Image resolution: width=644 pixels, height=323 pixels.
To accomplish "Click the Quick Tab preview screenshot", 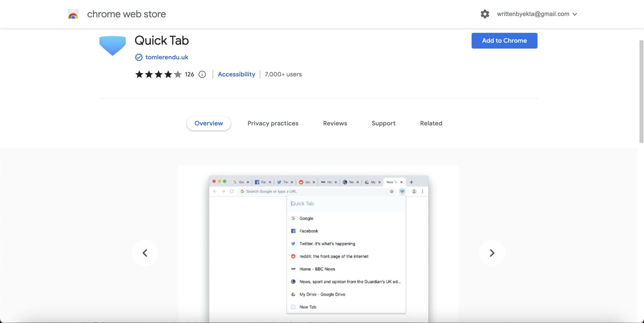I will coord(318,244).
